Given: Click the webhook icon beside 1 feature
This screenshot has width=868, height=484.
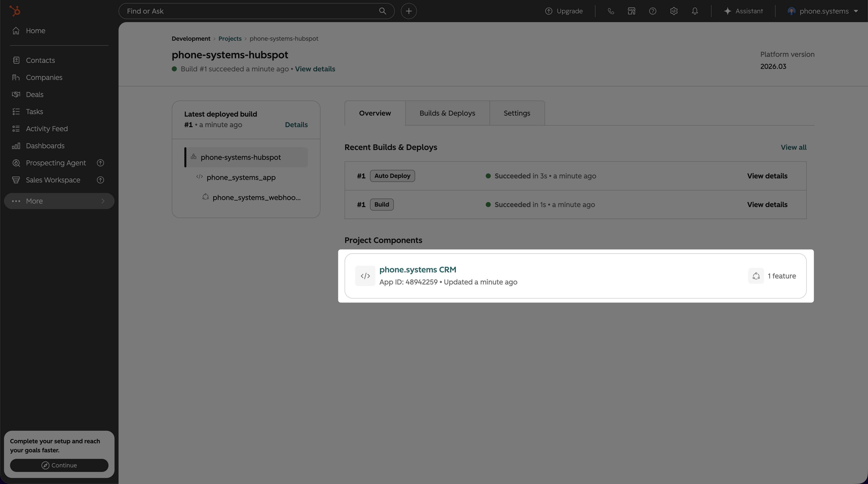Looking at the screenshot, I should point(756,276).
